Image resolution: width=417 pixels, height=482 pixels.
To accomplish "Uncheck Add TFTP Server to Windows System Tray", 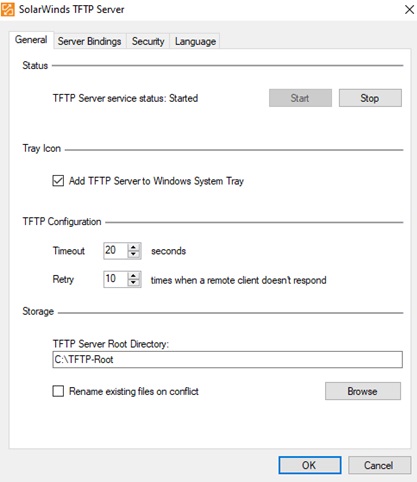I will pos(58,181).
